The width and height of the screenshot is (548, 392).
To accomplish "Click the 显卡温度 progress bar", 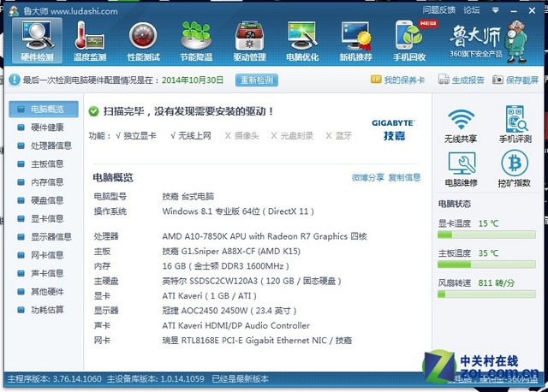I will (487, 235).
